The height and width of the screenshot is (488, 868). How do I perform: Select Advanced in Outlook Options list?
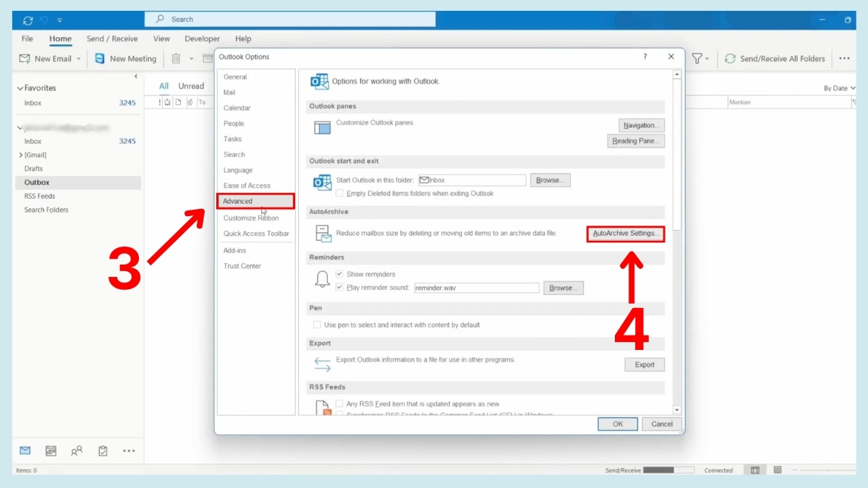click(x=255, y=201)
